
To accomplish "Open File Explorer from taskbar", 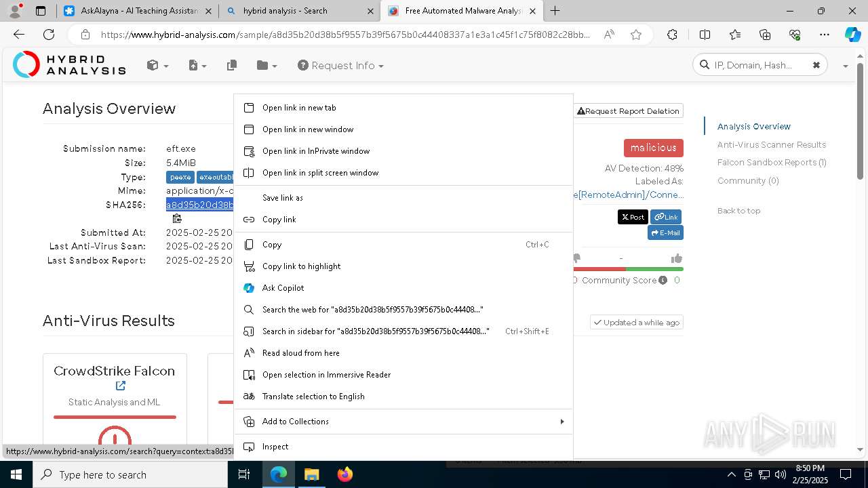I will click(311, 474).
